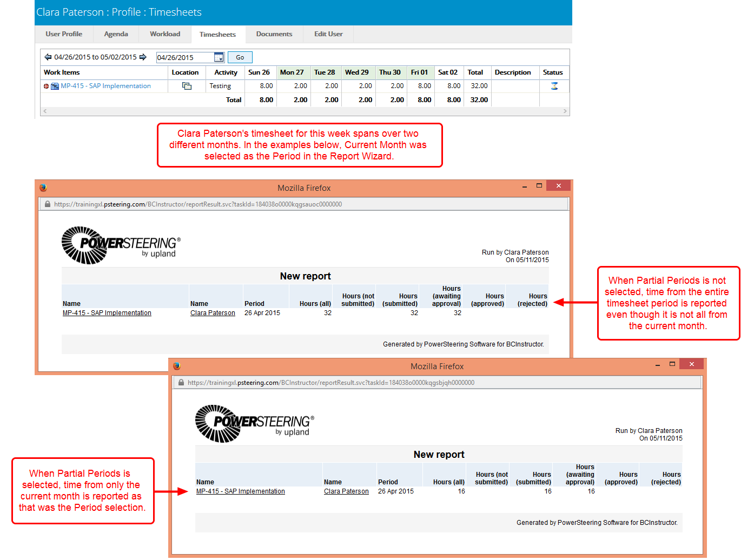Open the Agenda tab

click(116, 34)
